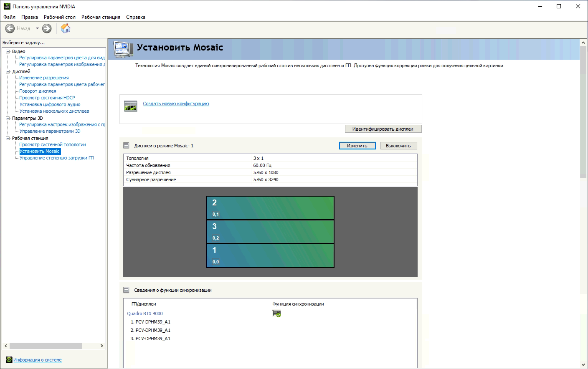Open the Справка menu

point(136,17)
